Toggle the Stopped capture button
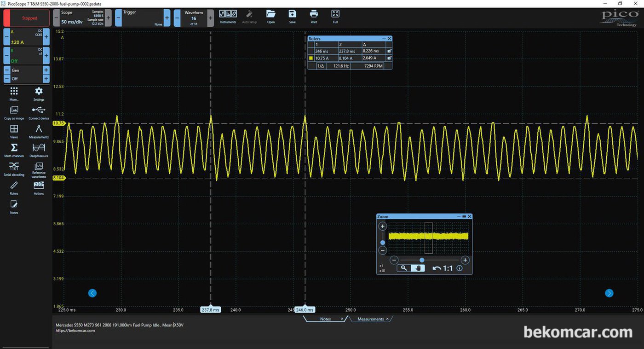644x349 pixels. tap(27, 18)
